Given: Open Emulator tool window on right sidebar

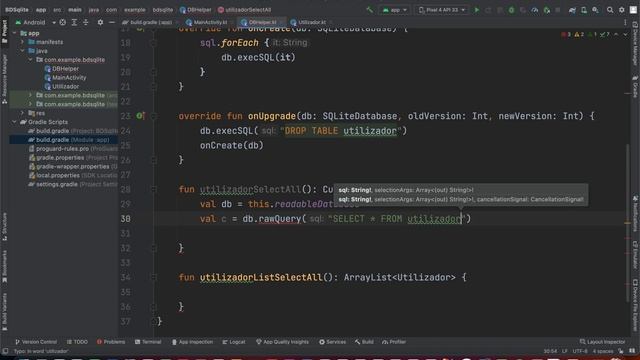Looking at the screenshot, I should 635,255.
